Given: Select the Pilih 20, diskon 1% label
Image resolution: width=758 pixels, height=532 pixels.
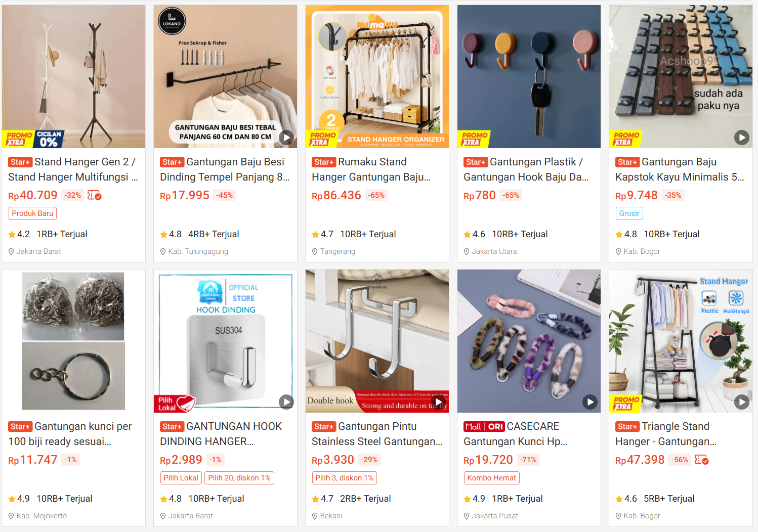Looking at the screenshot, I should click(239, 478).
